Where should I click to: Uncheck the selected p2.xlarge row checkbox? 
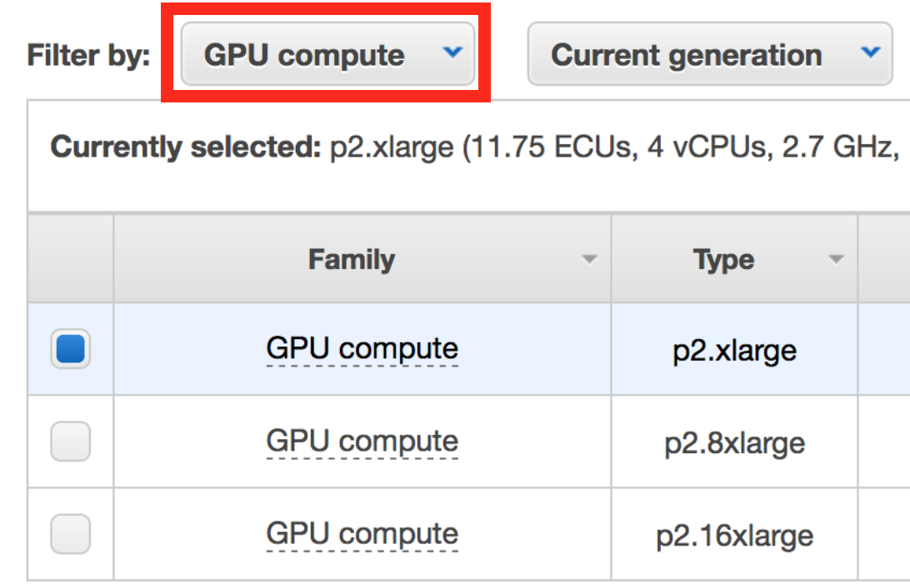coord(71,349)
